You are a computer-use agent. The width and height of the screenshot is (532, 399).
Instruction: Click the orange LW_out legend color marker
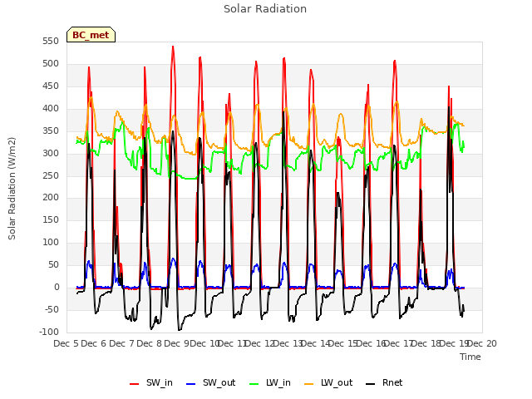pyautogui.click(x=309, y=384)
